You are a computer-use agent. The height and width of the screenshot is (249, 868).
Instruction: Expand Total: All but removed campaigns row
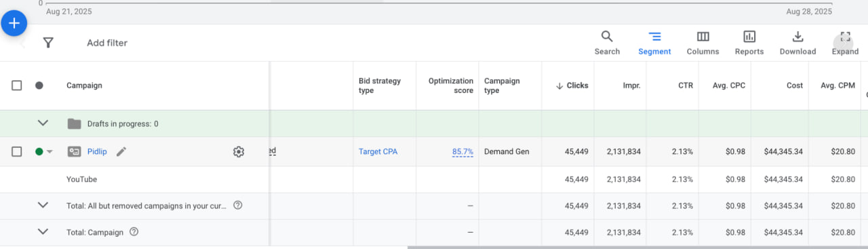tap(43, 205)
